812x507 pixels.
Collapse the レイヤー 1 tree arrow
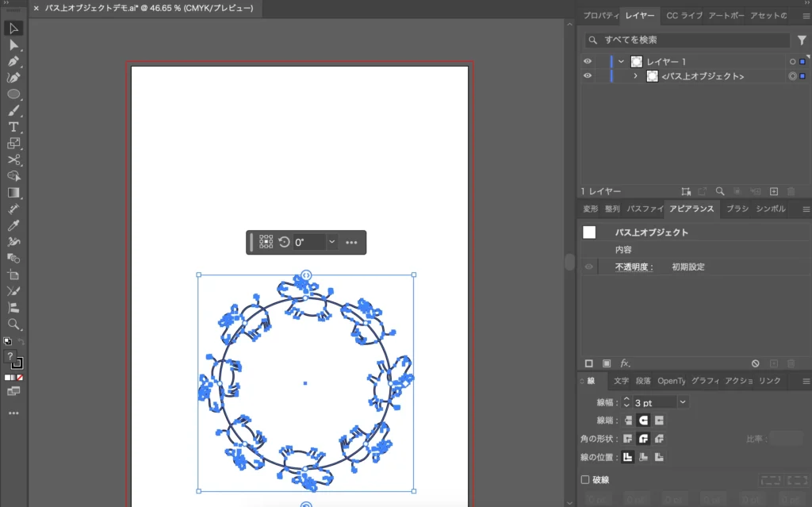(x=621, y=62)
